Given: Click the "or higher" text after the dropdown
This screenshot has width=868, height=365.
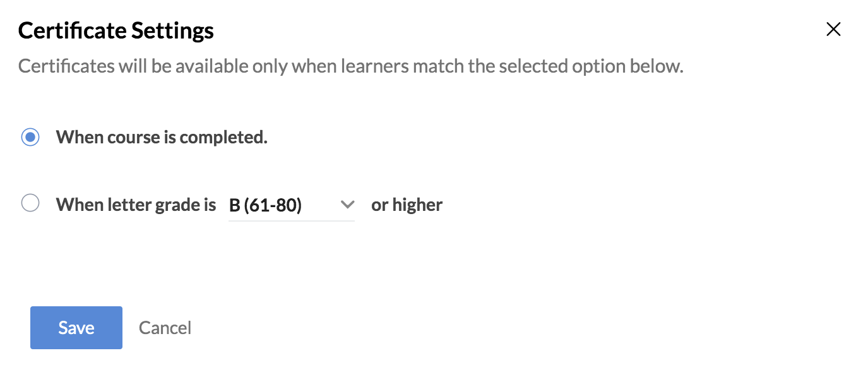Looking at the screenshot, I should point(407,205).
